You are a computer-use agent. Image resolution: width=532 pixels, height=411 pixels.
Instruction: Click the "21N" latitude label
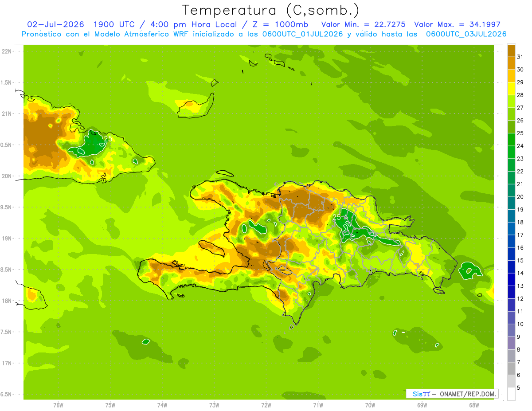[7, 114]
